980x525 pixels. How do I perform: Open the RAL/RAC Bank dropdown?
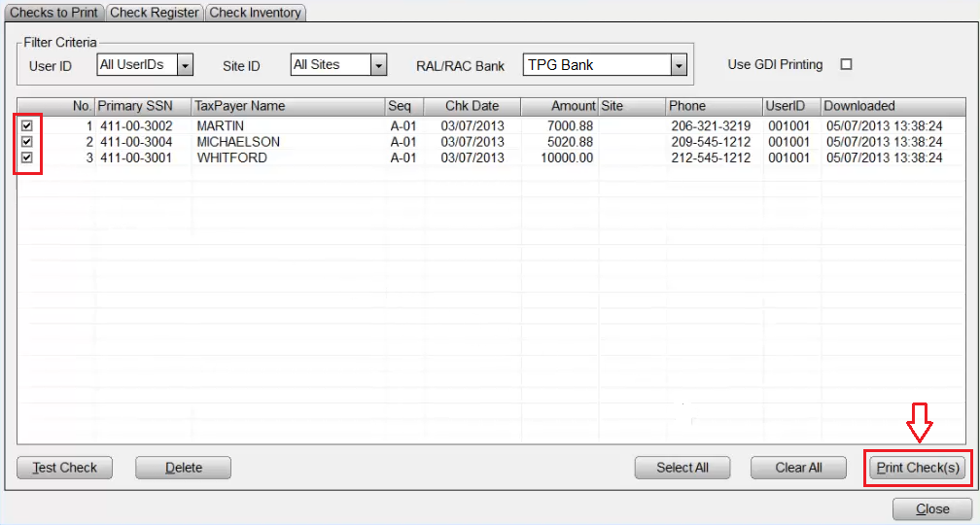(x=679, y=65)
